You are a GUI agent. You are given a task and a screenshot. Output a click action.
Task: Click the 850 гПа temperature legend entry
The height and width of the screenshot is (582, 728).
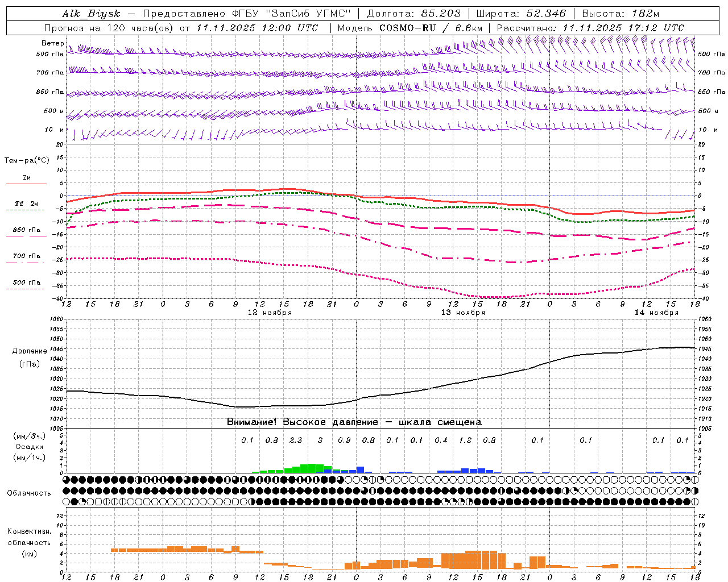[x=27, y=230]
